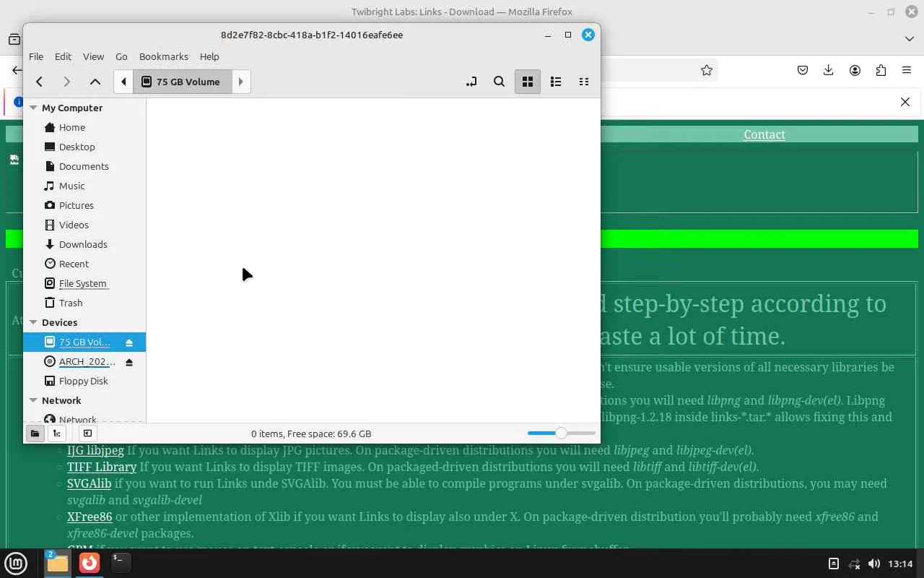Viewport: 924px width, 578px height.
Task: Open the Firefox application menu
Action: coord(907,70)
